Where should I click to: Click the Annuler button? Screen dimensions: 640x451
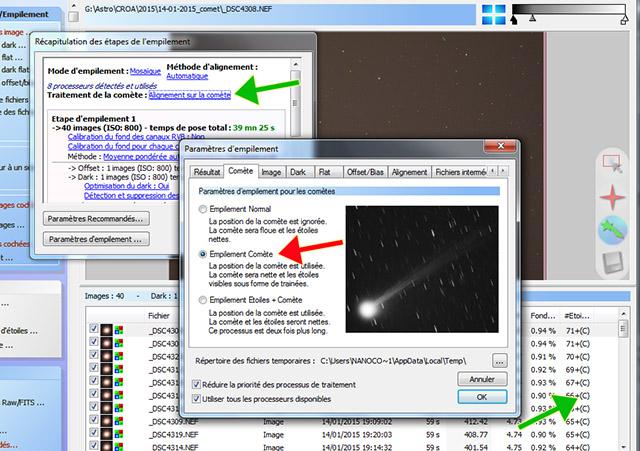coord(482,379)
